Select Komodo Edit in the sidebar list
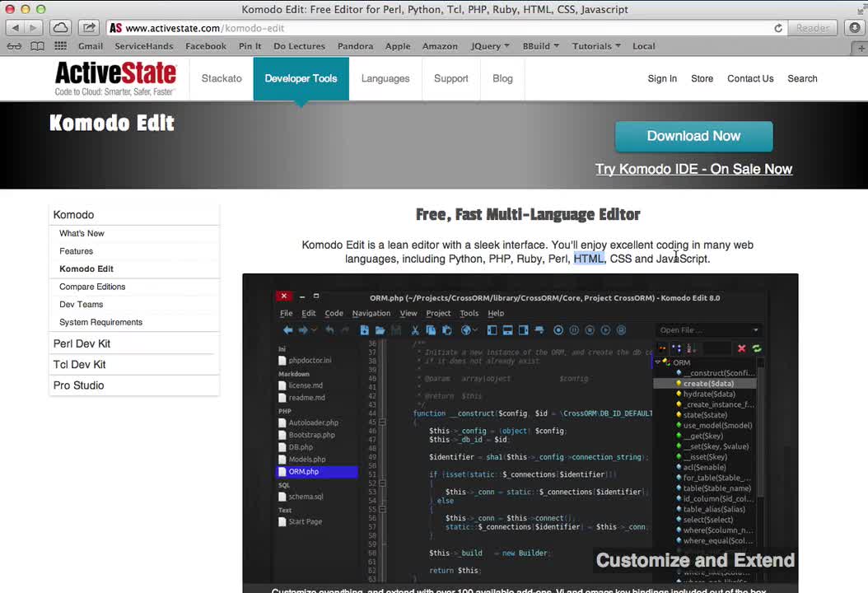 pos(86,269)
